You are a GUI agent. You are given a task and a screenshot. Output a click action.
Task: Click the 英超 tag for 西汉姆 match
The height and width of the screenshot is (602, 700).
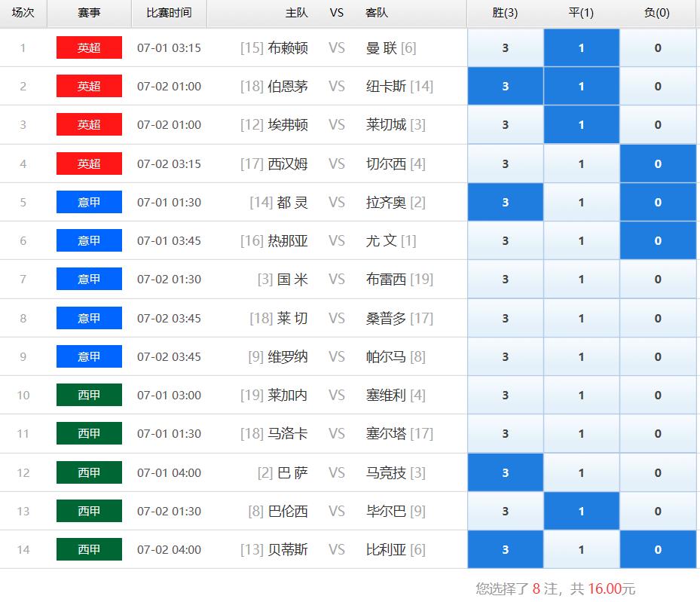(89, 163)
